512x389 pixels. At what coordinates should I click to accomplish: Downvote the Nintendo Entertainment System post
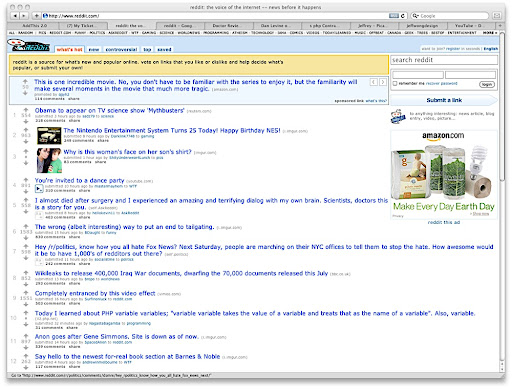click(x=26, y=141)
